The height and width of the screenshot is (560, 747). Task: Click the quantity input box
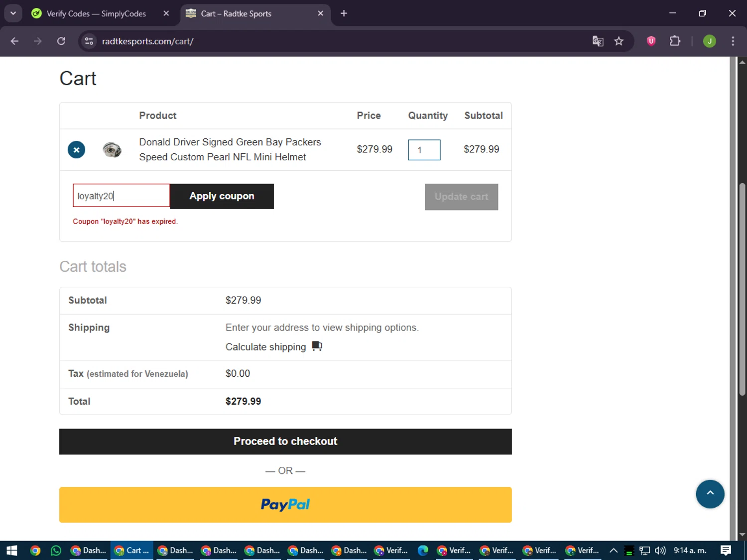[424, 150]
